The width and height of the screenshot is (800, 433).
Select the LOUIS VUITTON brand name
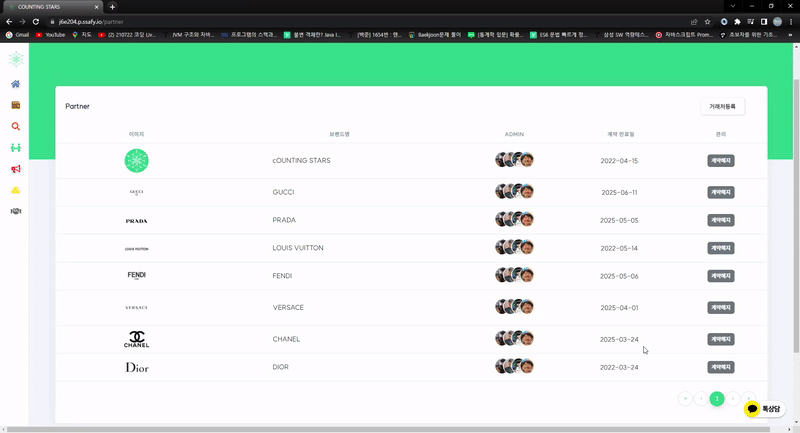tap(298, 248)
